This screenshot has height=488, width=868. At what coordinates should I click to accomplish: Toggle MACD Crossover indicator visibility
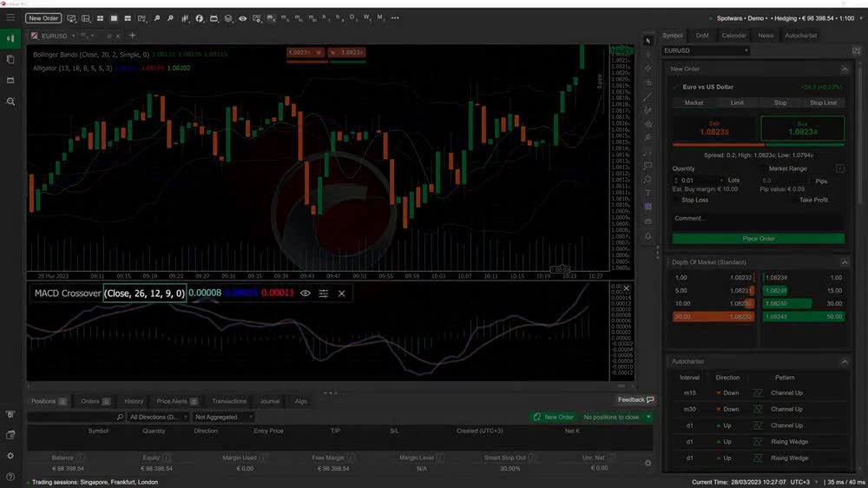[x=305, y=293]
